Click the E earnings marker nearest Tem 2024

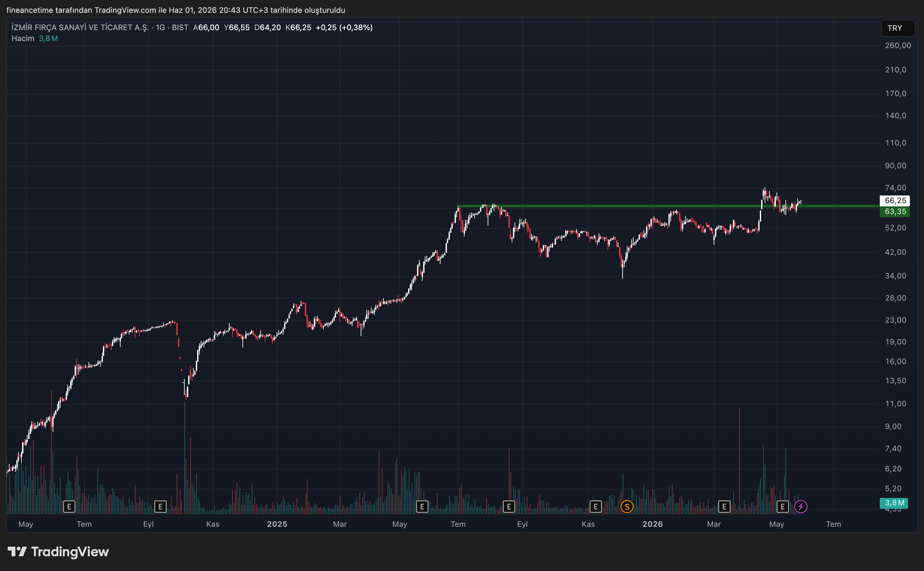pos(69,506)
